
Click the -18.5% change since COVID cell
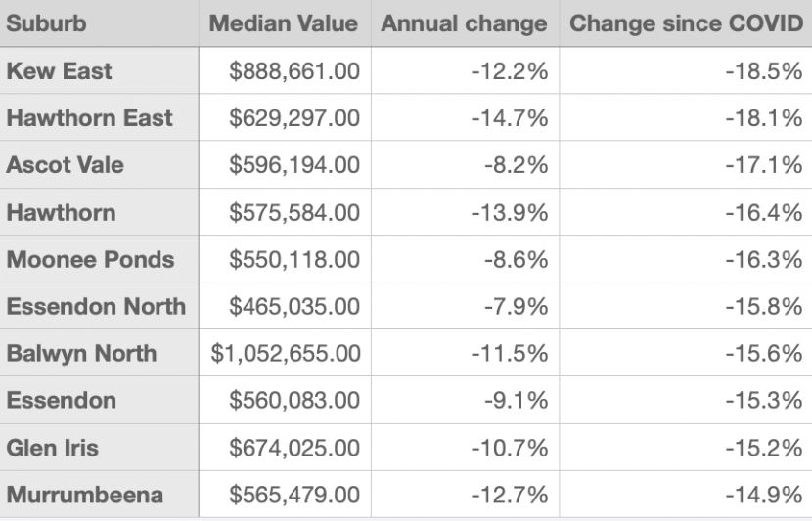pos(763,71)
